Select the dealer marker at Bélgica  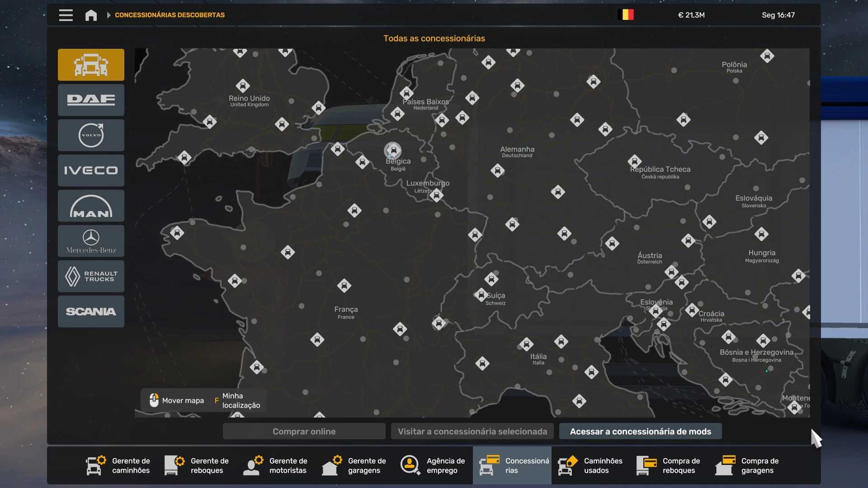tap(393, 150)
